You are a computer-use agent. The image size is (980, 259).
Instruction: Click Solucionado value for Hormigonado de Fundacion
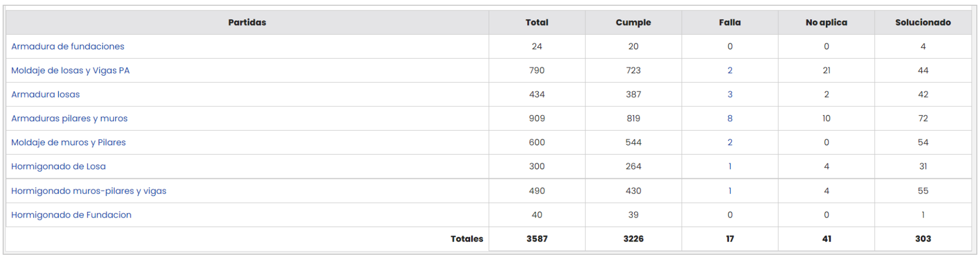point(922,214)
